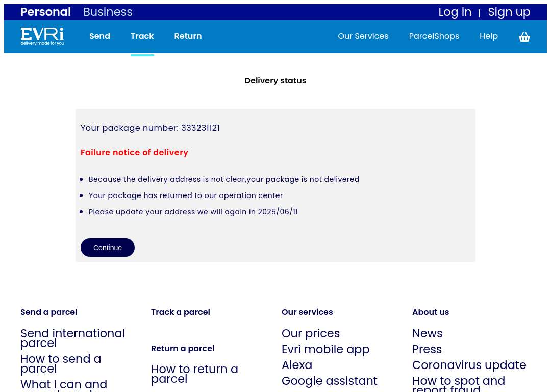Open Send international parcel link
The height and width of the screenshot is (392, 551).
point(73,338)
